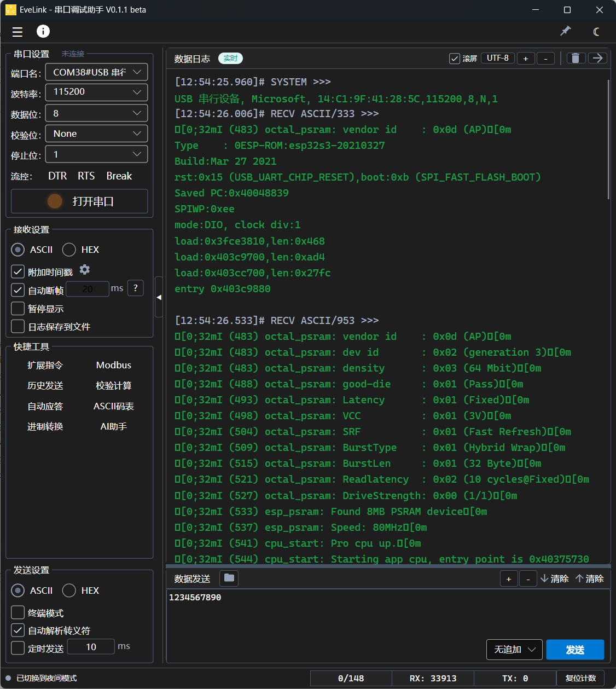Click the 定时发送 interval input field
This screenshot has width=616, height=689.
[91, 647]
